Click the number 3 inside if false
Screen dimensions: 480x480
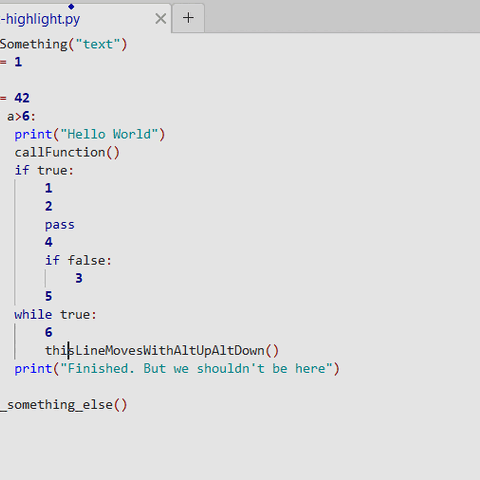[79, 278]
